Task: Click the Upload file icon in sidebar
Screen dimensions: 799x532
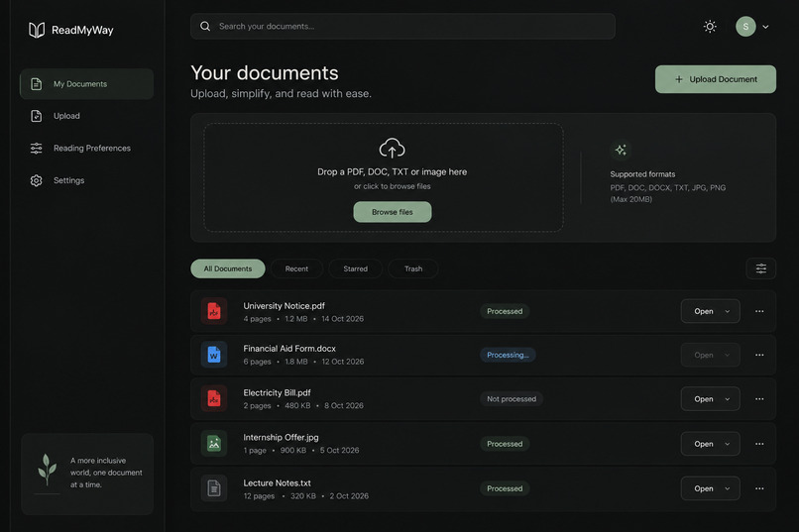Action: [36, 116]
